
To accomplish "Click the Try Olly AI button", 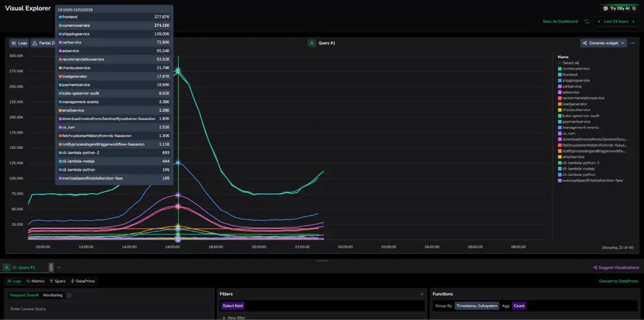I will [x=619, y=8].
